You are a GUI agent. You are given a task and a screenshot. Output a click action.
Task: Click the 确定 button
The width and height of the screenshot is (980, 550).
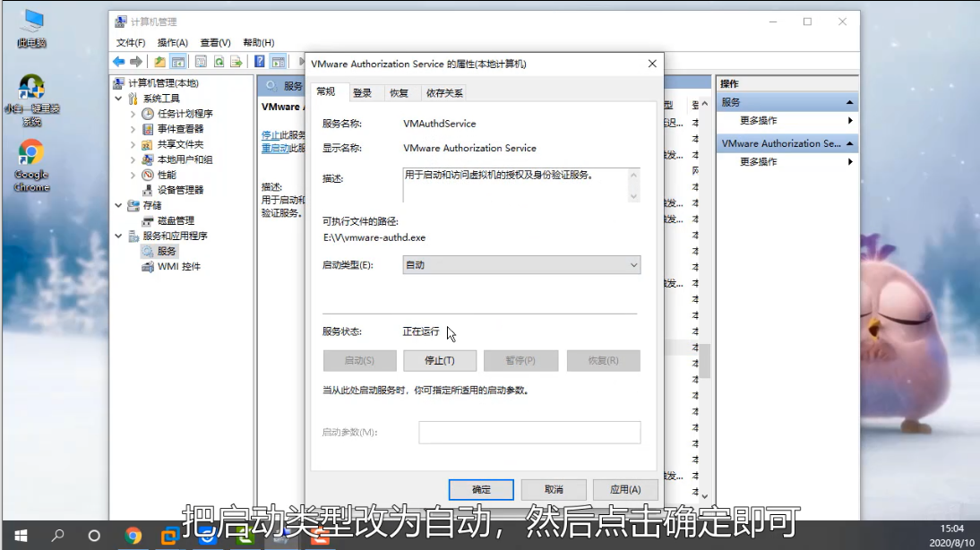click(481, 489)
